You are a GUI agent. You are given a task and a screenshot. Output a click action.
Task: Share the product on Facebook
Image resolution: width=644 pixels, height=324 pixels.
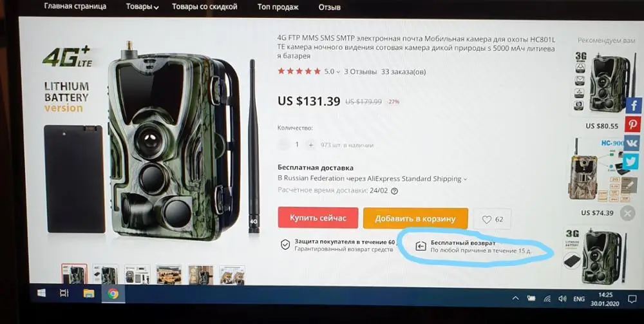coord(633,106)
